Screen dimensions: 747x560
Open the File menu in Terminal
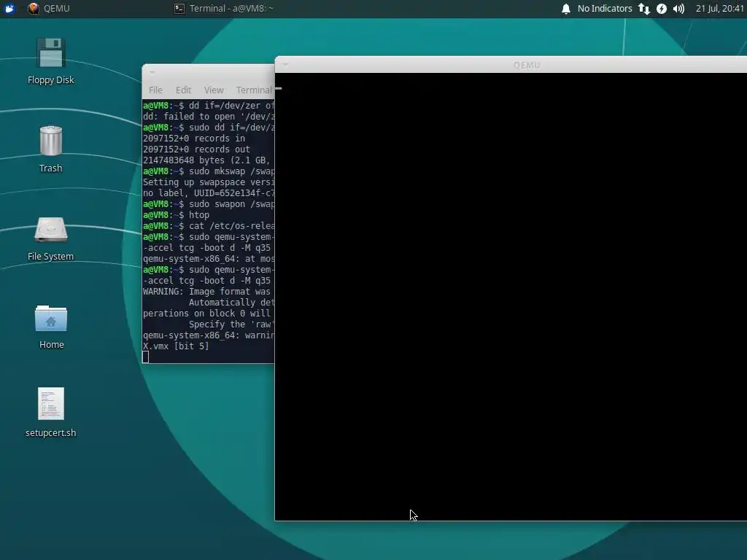point(155,90)
